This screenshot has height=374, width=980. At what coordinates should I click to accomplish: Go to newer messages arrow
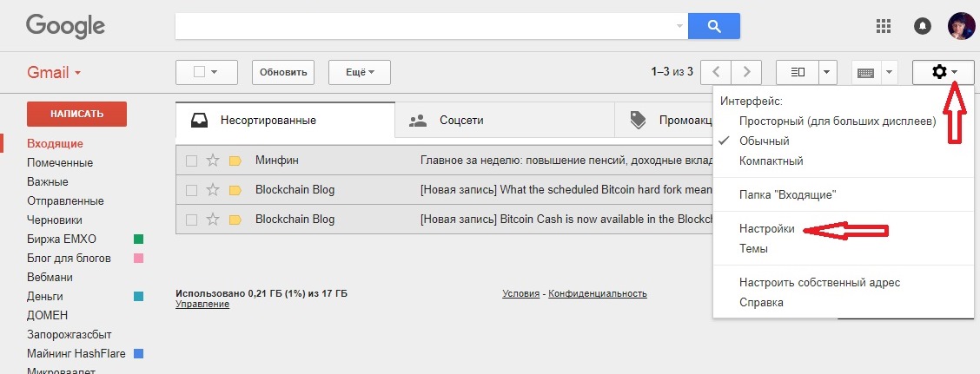tap(716, 72)
